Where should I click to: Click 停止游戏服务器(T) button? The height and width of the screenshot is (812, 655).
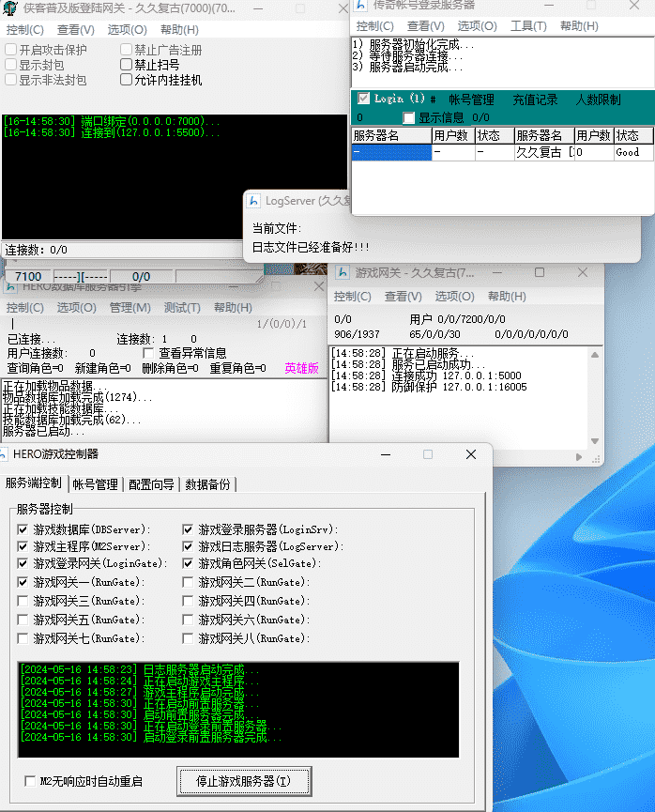244,781
